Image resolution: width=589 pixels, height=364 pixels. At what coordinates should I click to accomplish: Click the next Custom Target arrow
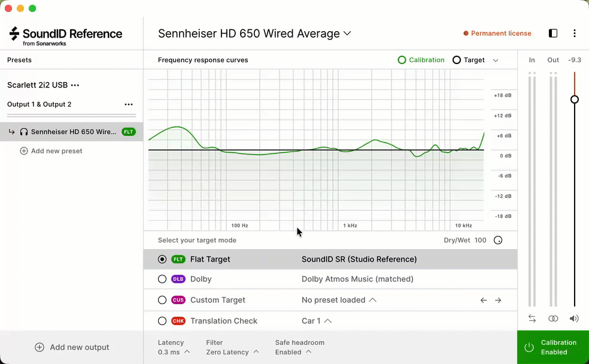(499, 300)
